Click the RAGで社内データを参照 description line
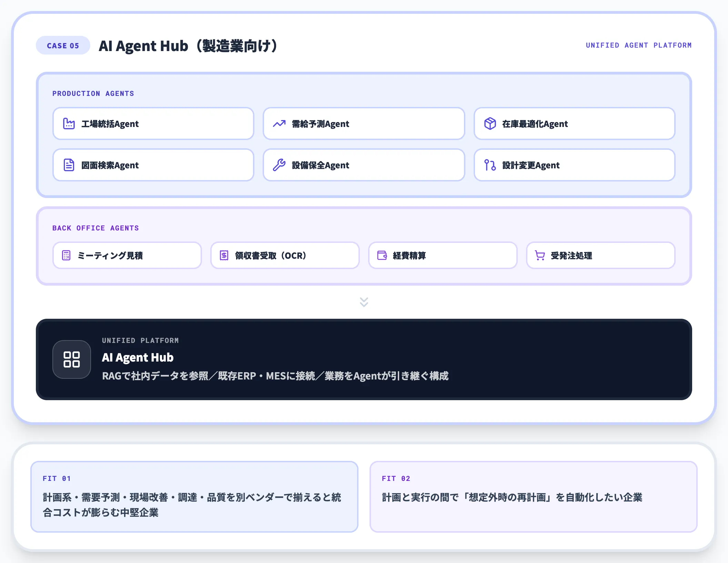 coord(275,376)
